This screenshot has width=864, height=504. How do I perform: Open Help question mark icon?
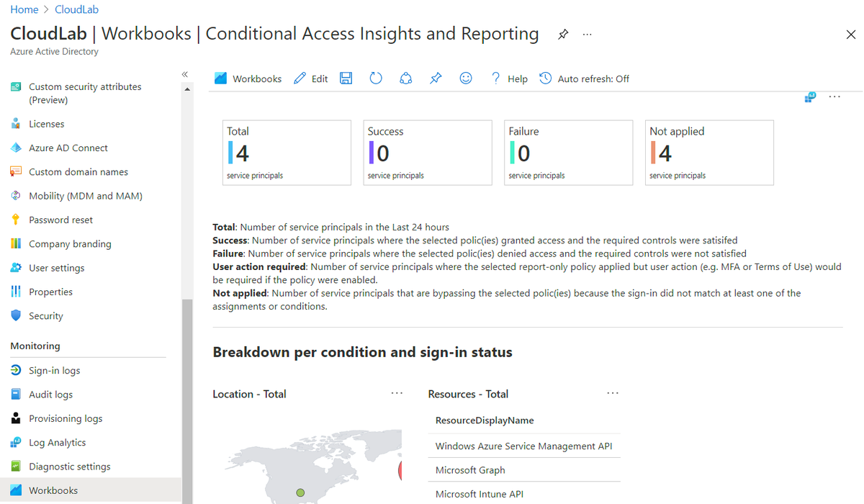click(x=495, y=78)
